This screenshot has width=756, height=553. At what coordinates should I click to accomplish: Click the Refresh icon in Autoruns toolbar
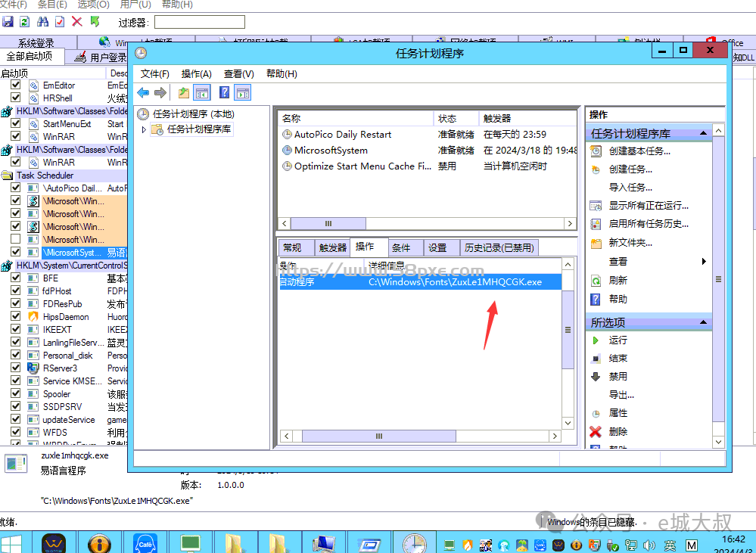[x=24, y=22]
